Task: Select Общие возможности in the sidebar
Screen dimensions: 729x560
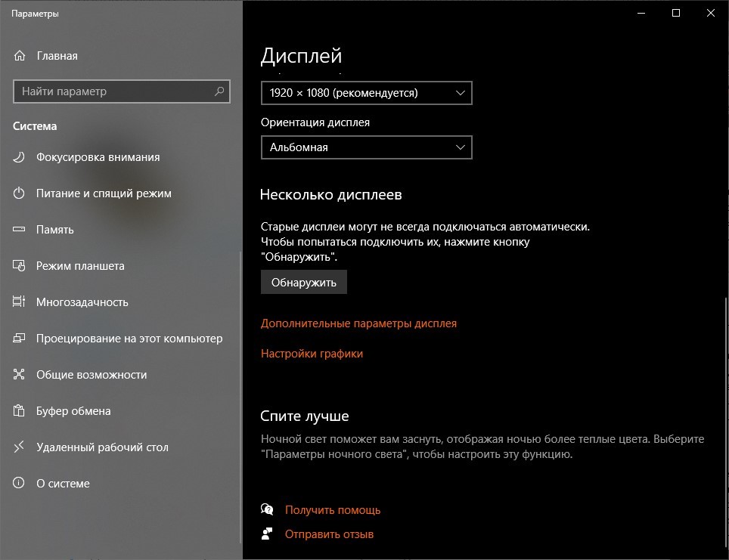Action: [92, 375]
